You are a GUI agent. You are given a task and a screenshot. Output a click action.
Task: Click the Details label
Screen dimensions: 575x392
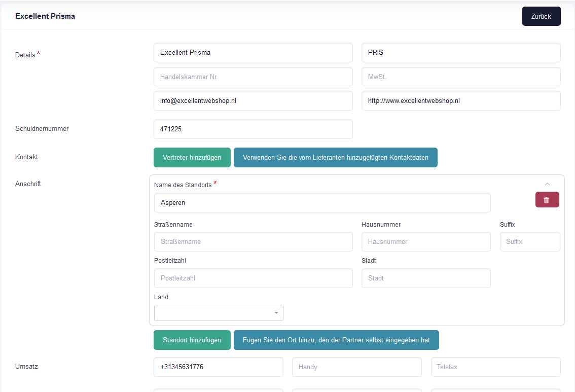[x=25, y=55]
